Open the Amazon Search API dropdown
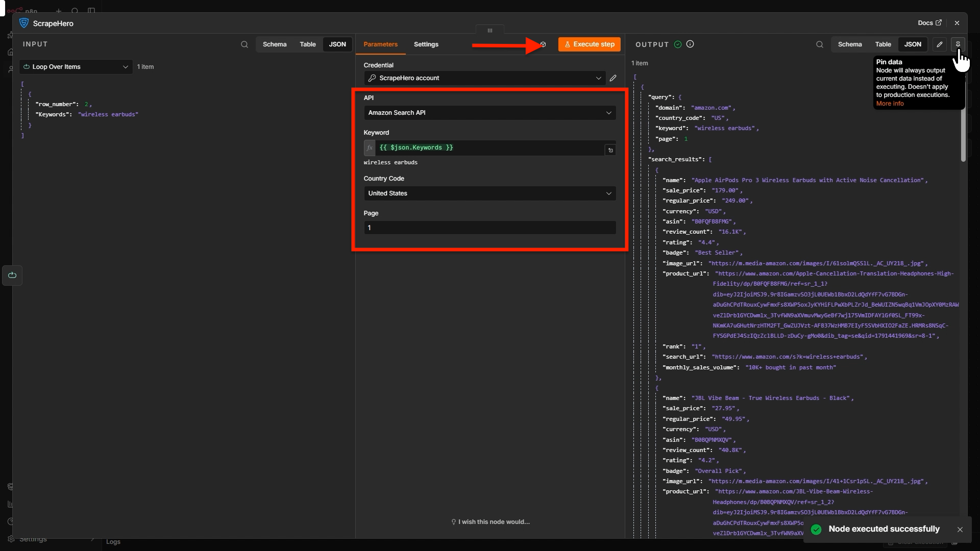This screenshot has height=551, width=980. point(489,113)
